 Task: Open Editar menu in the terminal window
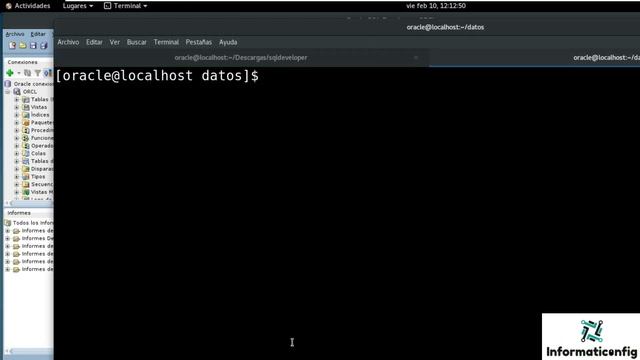point(94,42)
